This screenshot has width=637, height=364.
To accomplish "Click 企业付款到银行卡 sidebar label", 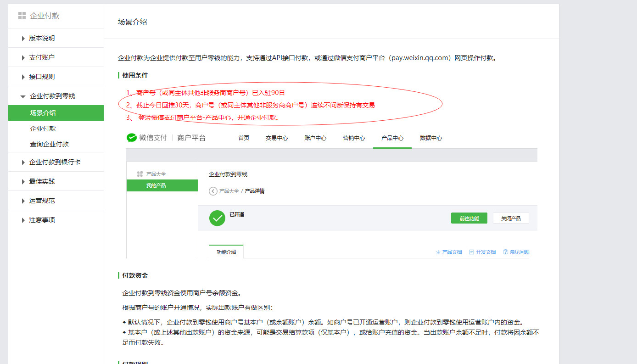I will point(55,162).
